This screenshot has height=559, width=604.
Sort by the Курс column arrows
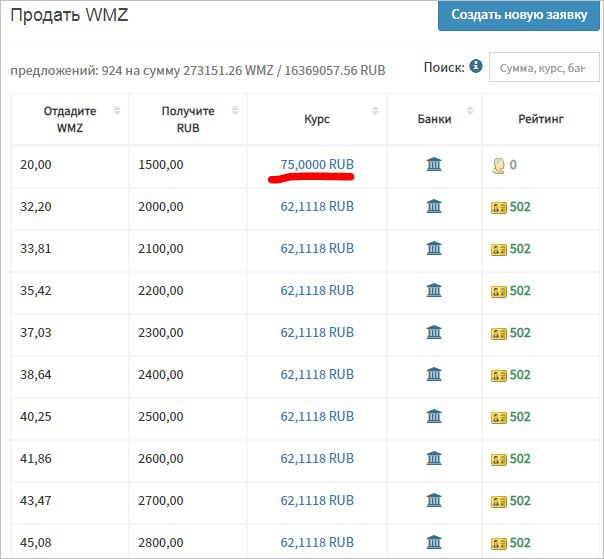coord(375,111)
